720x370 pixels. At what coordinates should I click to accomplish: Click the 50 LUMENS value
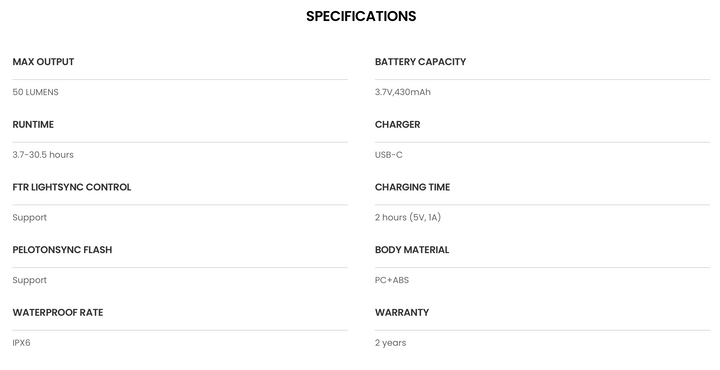point(35,92)
